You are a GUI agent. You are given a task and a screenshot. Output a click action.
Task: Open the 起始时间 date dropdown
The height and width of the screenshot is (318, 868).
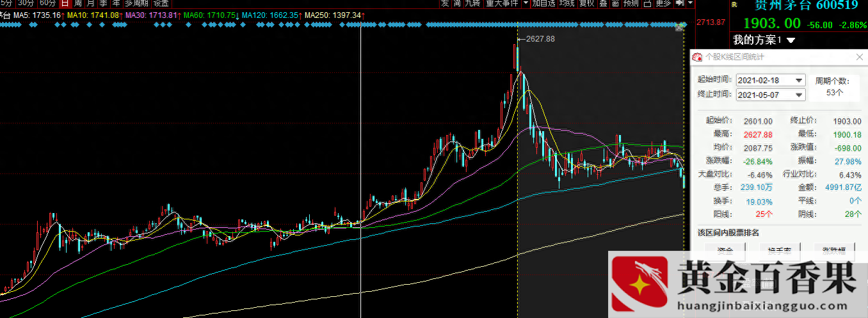tap(799, 81)
